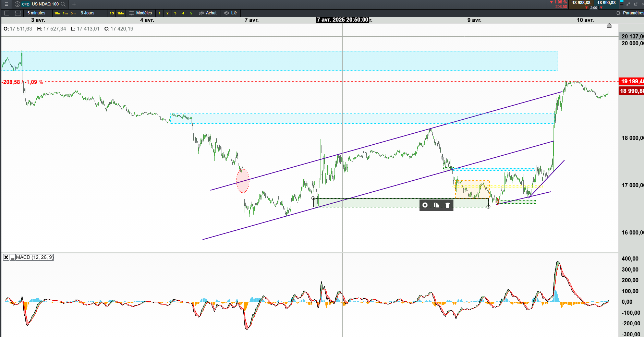
Task: Apply template preset 3
Action: pos(175,13)
